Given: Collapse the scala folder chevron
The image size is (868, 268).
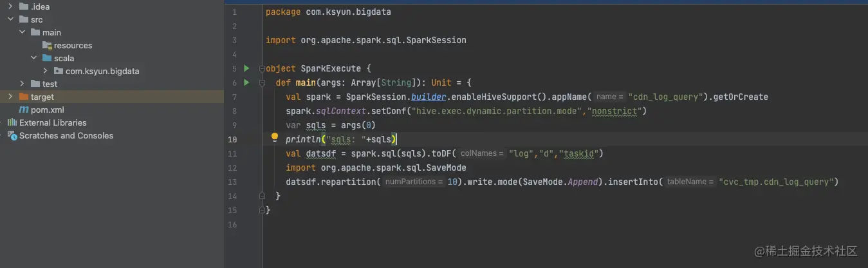Looking at the screenshot, I should pos(33,58).
